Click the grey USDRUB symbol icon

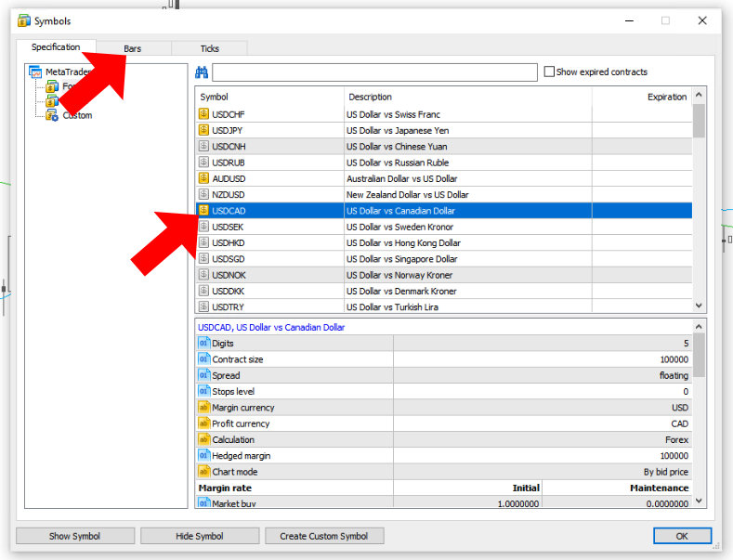204,163
